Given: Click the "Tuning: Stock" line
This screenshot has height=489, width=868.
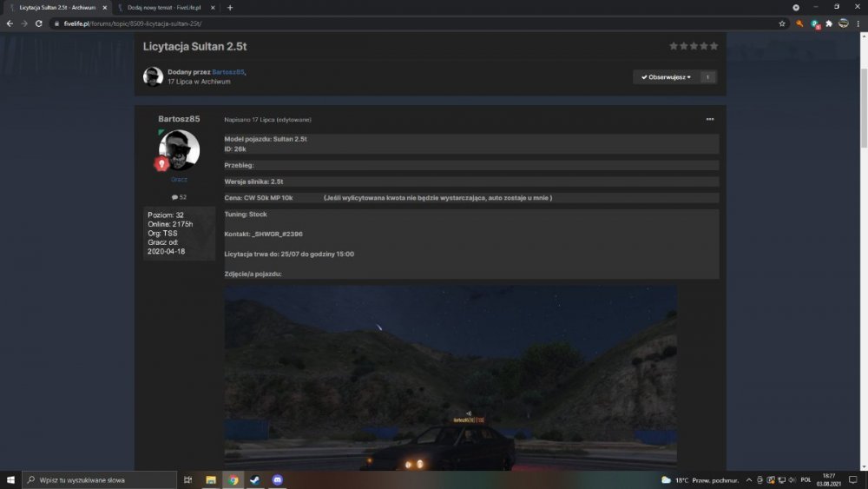Looking at the screenshot, I should pyautogui.click(x=246, y=215).
